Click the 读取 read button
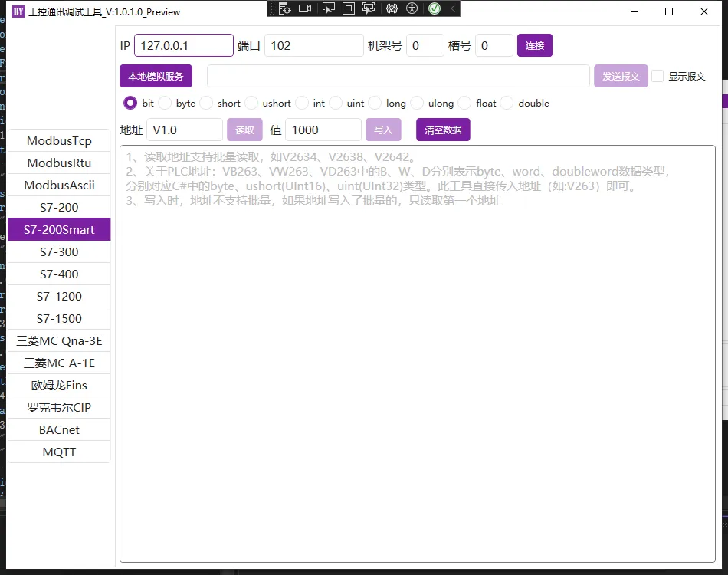The width and height of the screenshot is (728, 575). click(x=244, y=130)
